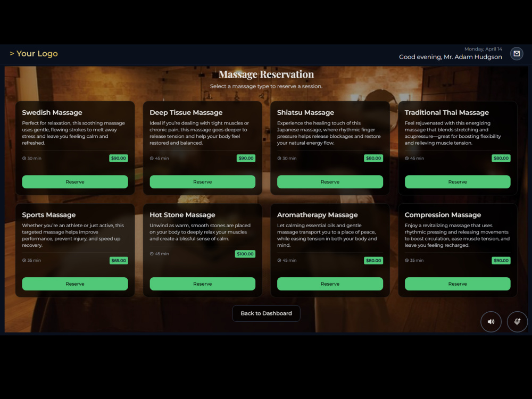The width and height of the screenshot is (532, 399).
Task: Select the 'Swedish Massage' card title
Action: pyautogui.click(x=52, y=113)
